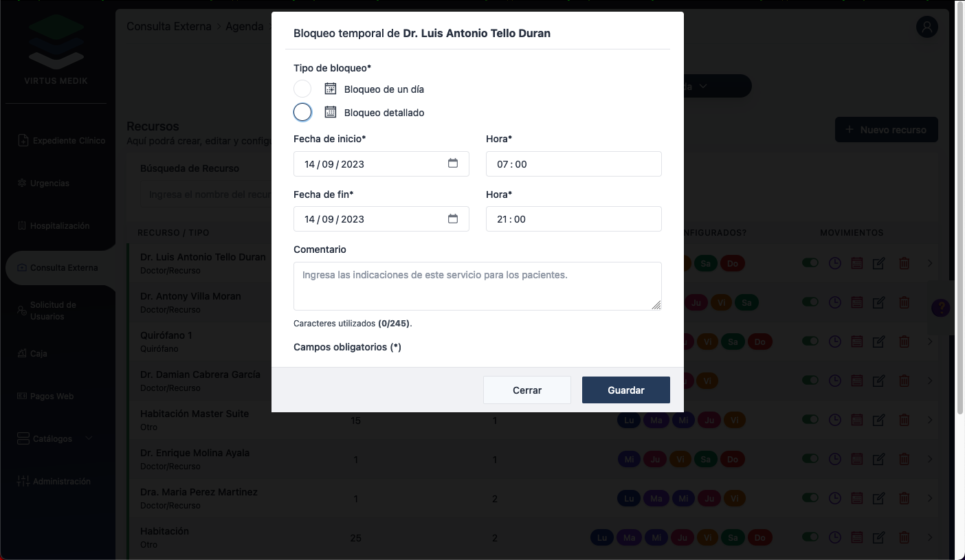Click red calendar icon for Dr. Enrique Molina
965x560 pixels.
(x=857, y=459)
